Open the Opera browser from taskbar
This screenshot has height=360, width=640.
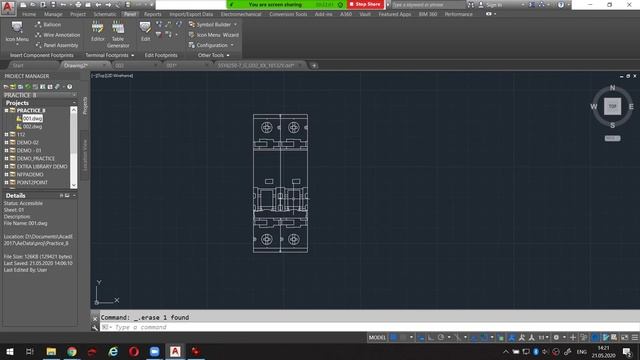tap(134, 351)
